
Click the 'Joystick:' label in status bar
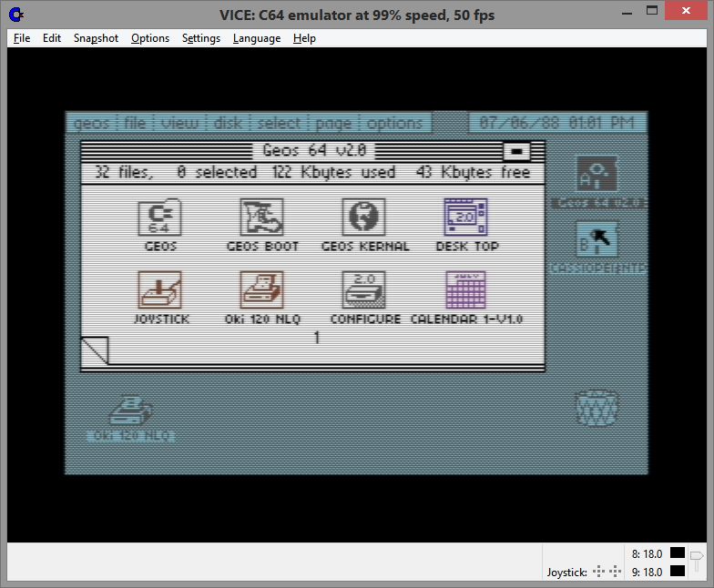(566, 572)
